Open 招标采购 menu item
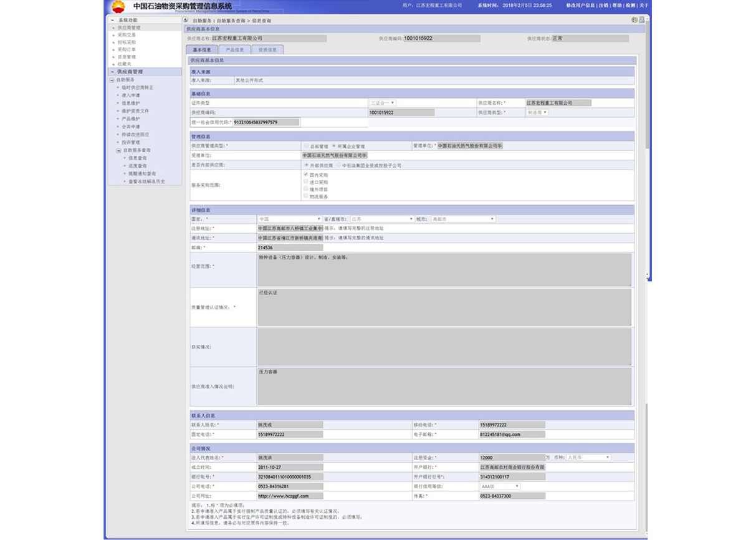Image resolution: width=756 pixels, height=540 pixels. pyautogui.click(x=127, y=42)
